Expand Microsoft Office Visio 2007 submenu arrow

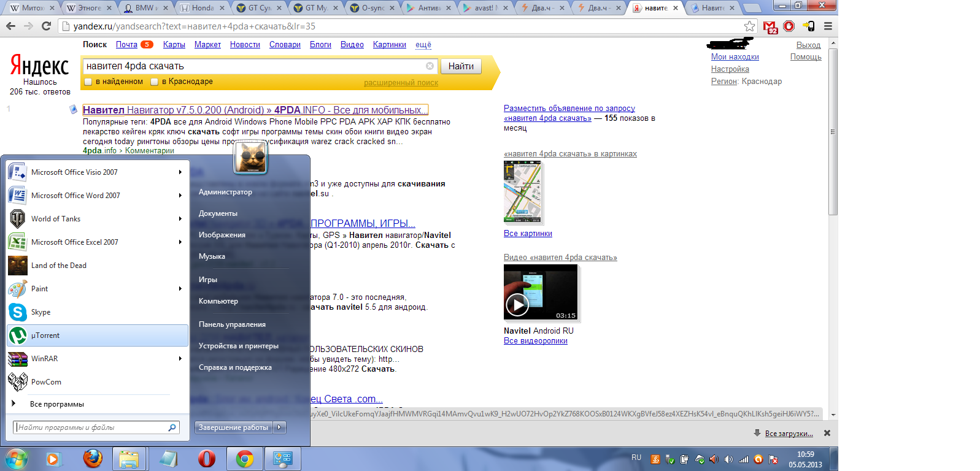(180, 172)
